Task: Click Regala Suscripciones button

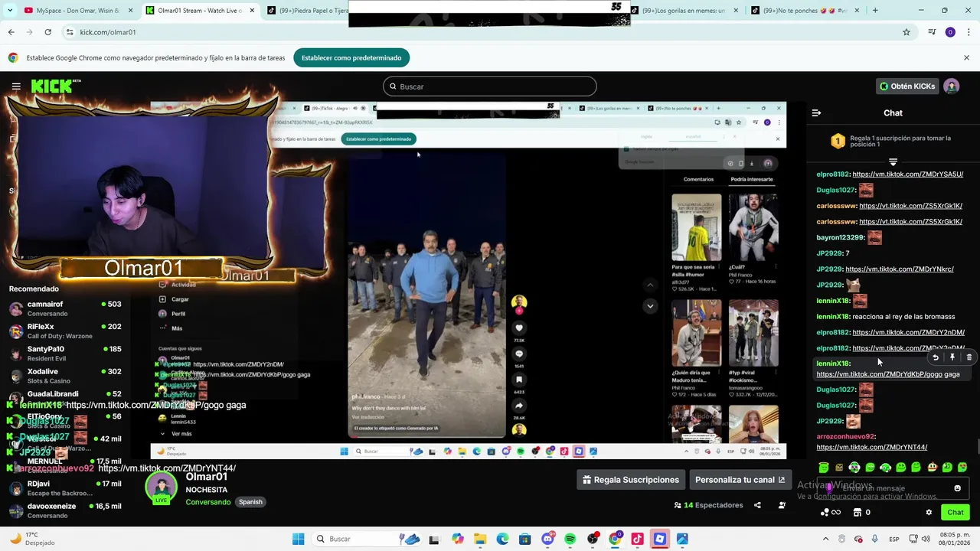Action: [631, 480]
